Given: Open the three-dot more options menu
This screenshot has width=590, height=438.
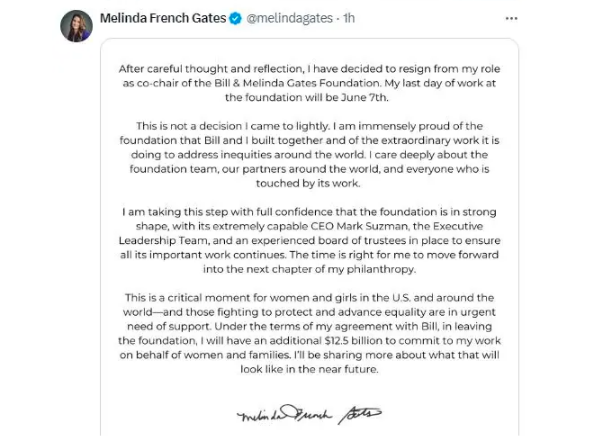Looking at the screenshot, I should coord(511,18).
